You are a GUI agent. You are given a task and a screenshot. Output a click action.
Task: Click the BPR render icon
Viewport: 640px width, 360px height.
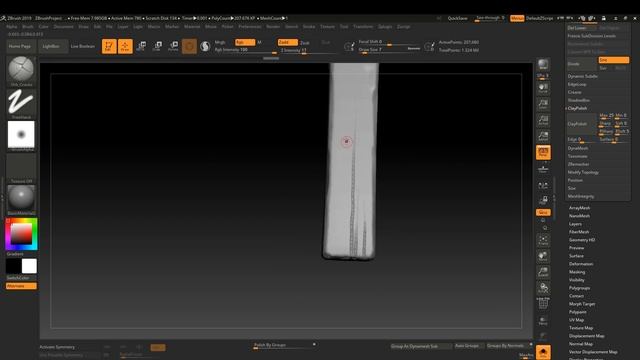[x=543, y=64]
